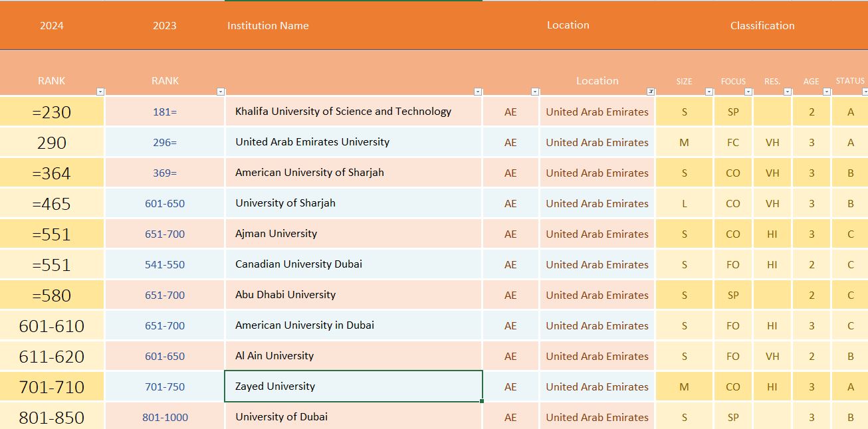Open the 2023 RANK filter dropdown
868x429 pixels.
click(221, 92)
